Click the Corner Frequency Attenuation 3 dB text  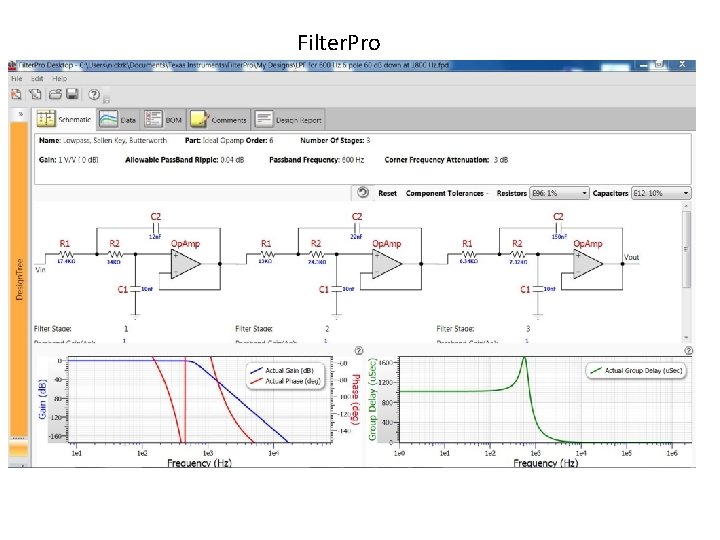446,160
